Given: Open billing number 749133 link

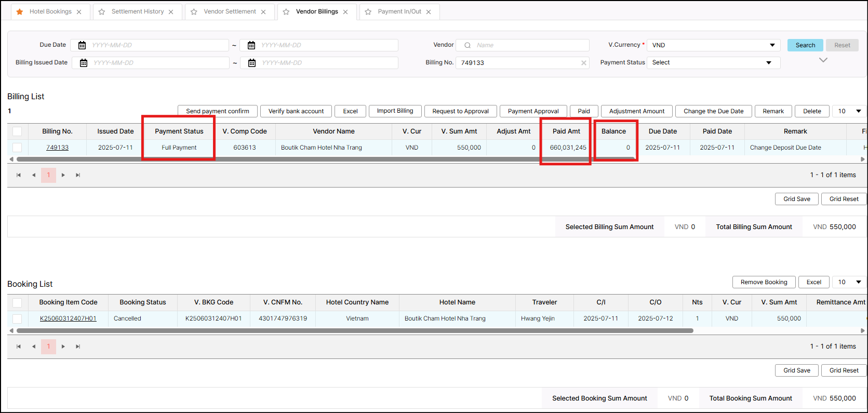Looking at the screenshot, I should coord(57,148).
